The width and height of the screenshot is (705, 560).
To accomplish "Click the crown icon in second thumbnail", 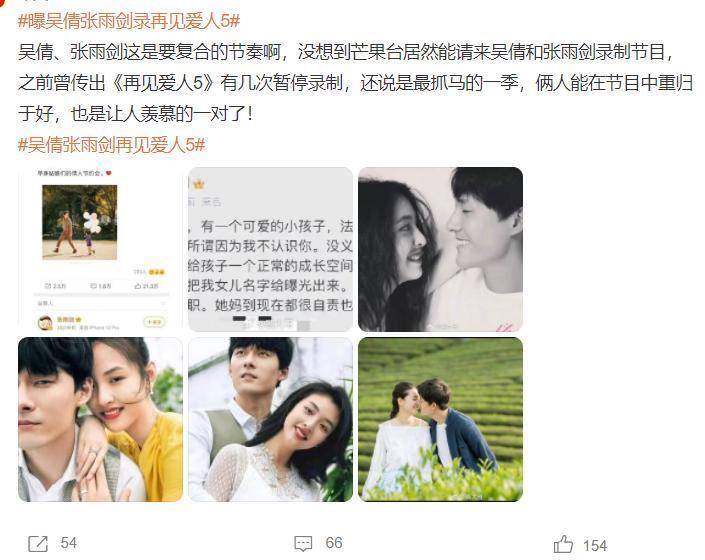I will 199,184.
